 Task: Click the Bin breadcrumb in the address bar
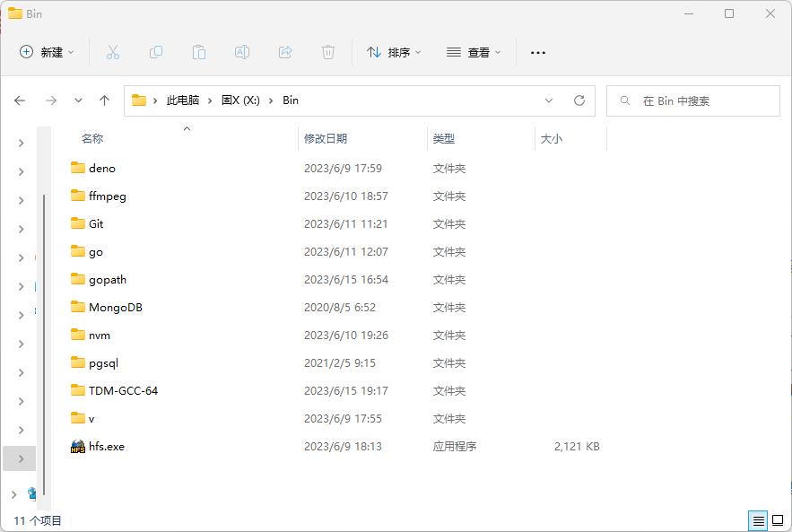290,100
